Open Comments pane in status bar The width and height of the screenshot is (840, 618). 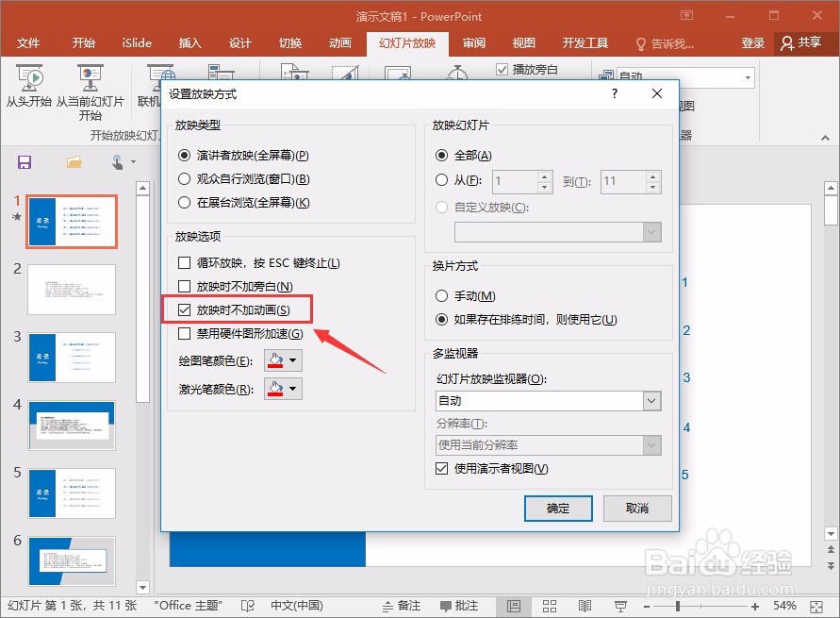459,606
